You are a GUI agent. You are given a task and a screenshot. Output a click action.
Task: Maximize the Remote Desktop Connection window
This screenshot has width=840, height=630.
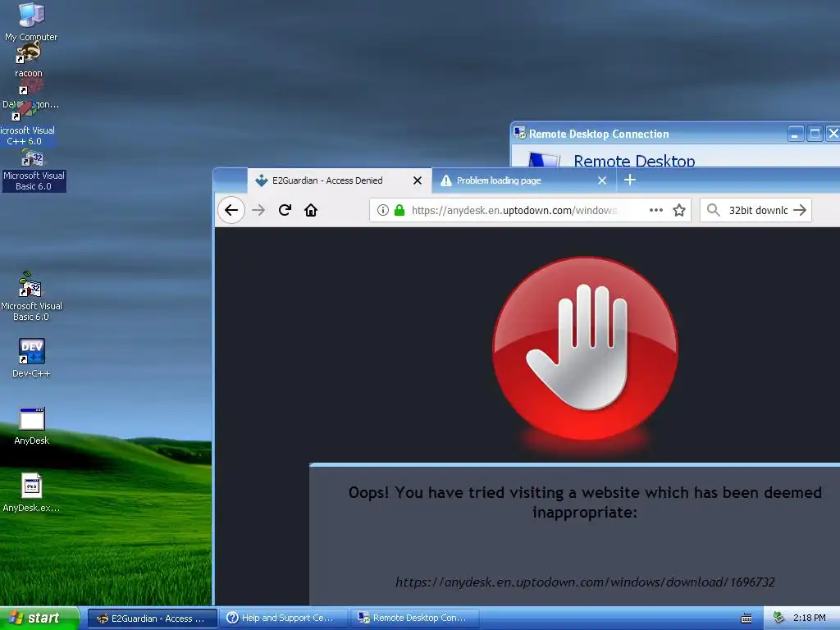click(x=815, y=134)
